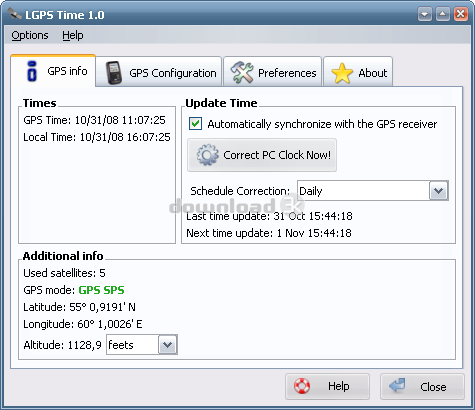The image size is (475, 410).
Task: Click the GPS receiver device icon
Action: click(x=114, y=73)
